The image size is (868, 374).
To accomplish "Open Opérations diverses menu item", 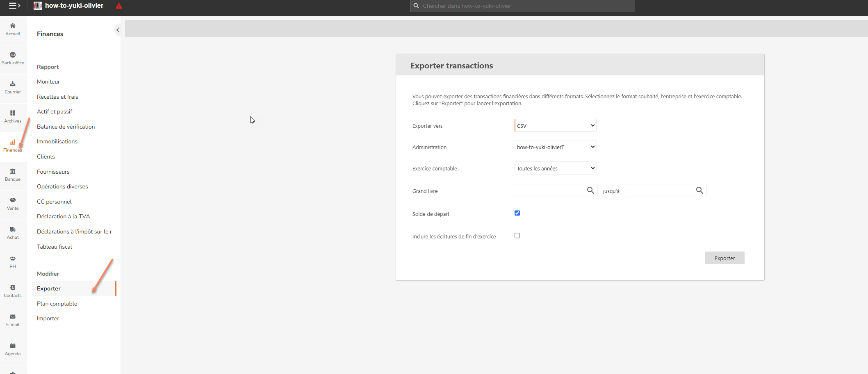I will pyautogui.click(x=62, y=186).
